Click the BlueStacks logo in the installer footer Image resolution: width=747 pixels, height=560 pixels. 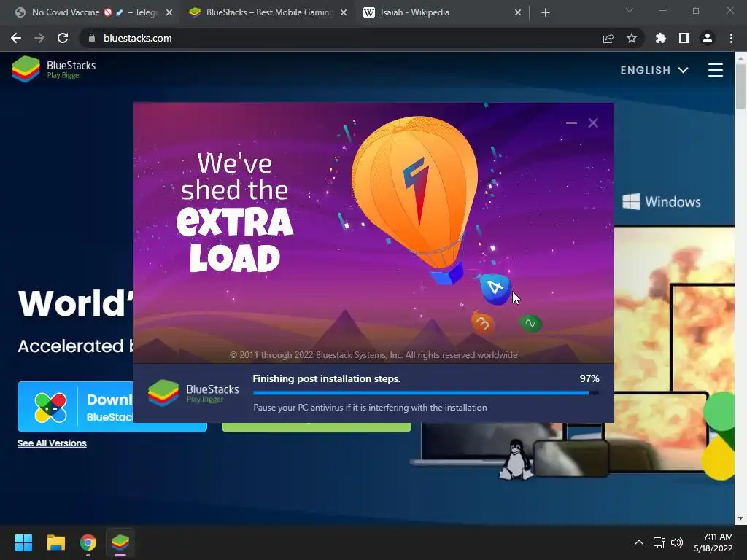pos(193,393)
